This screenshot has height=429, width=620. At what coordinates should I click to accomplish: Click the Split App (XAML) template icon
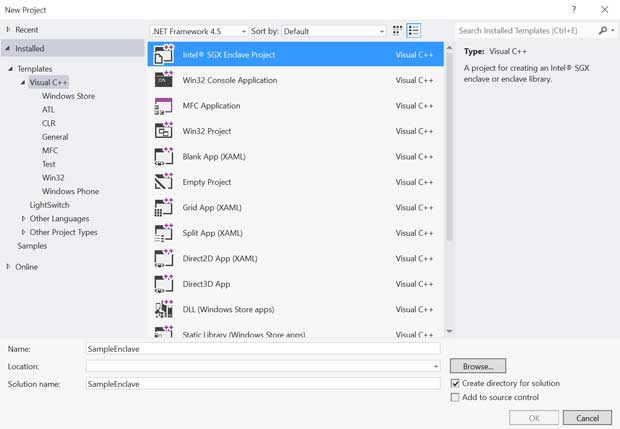[164, 233]
